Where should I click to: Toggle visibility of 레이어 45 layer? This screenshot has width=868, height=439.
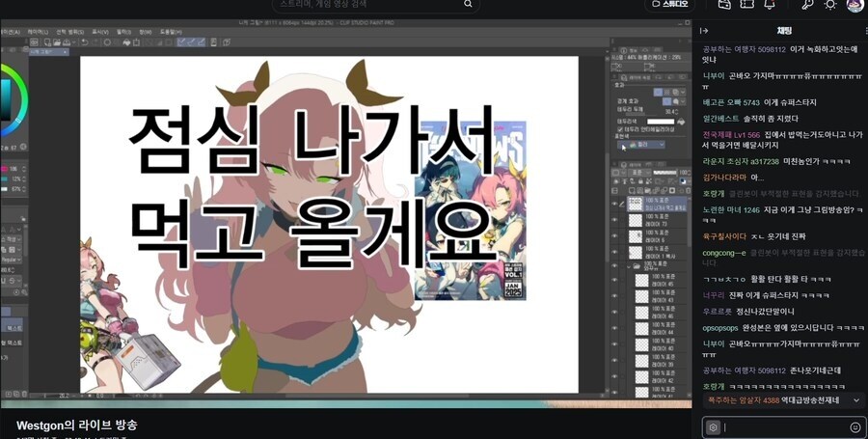(614, 281)
